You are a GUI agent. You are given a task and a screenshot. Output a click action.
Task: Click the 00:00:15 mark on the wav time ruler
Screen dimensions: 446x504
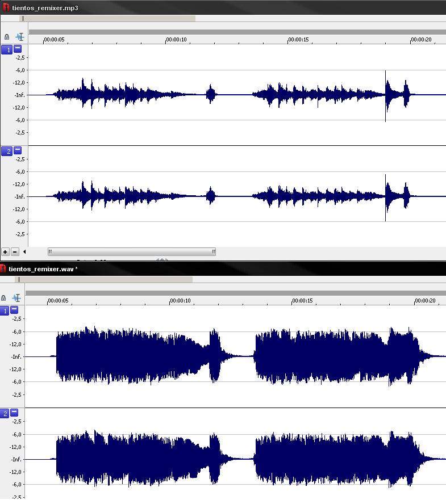[x=293, y=301]
